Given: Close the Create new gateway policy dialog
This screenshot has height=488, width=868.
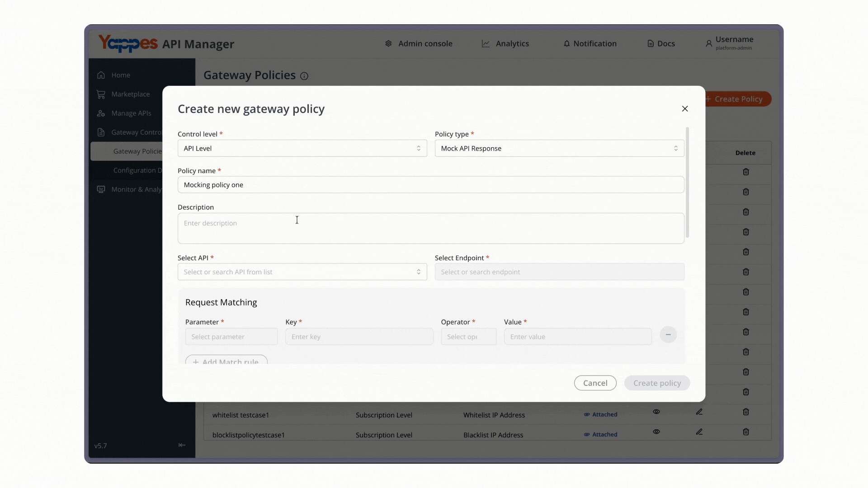Looking at the screenshot, I should coord(685,108).
